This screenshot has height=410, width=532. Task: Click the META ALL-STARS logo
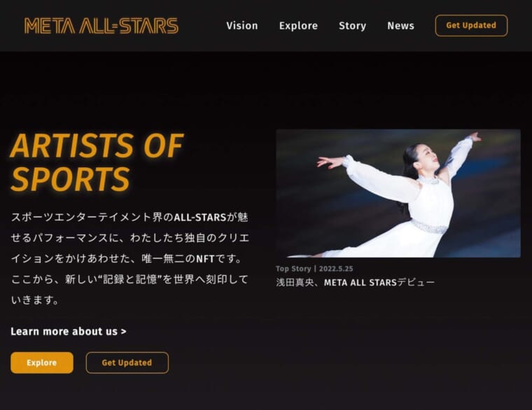point(101,26)
